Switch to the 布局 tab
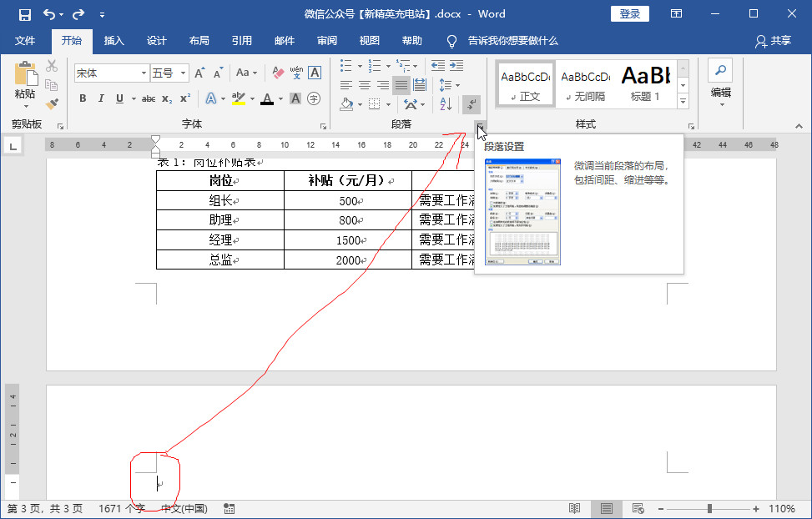The height and width of the screenshot is (519, 812). click(199, 40)
